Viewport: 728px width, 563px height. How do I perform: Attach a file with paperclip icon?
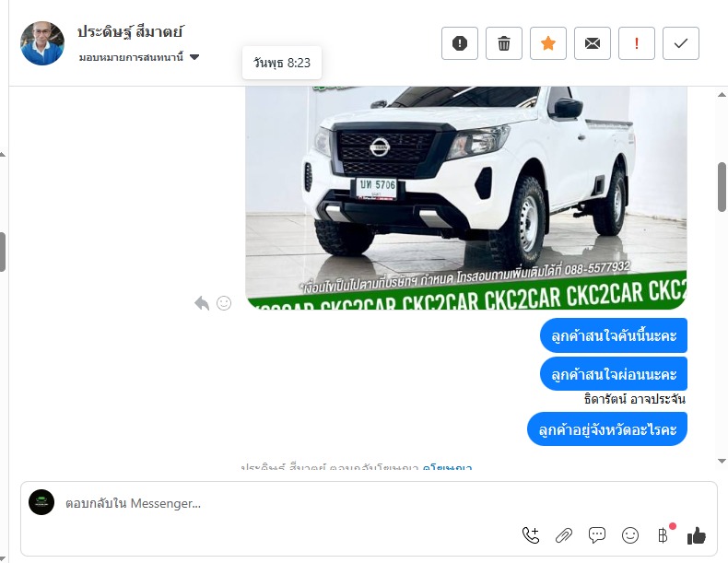[x=564, y=535]
